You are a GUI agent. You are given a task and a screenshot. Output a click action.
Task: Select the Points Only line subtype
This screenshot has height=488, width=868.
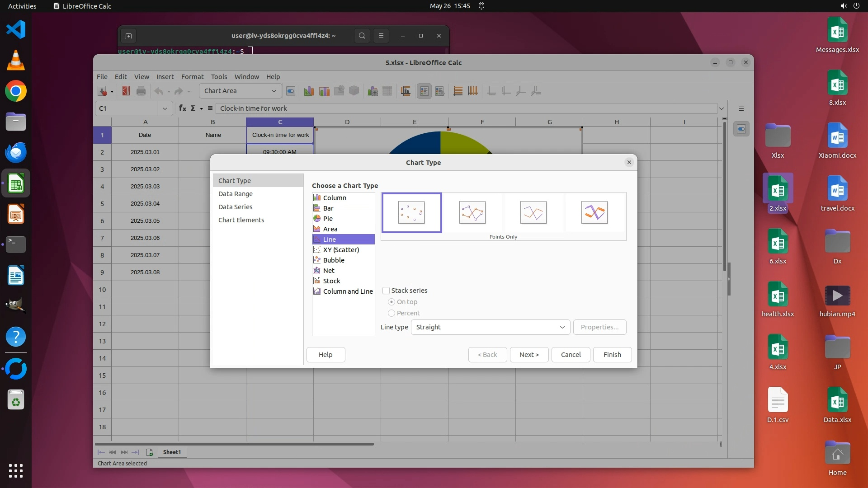tap(411, 212)
